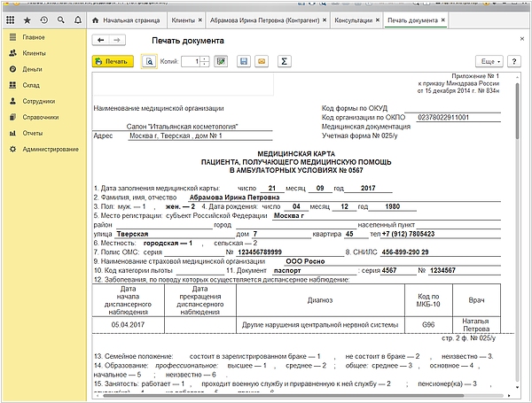The height and width of the screenshot is (403, 532).
Task: Open print preview icon
Action: click(x=149, y=61)
